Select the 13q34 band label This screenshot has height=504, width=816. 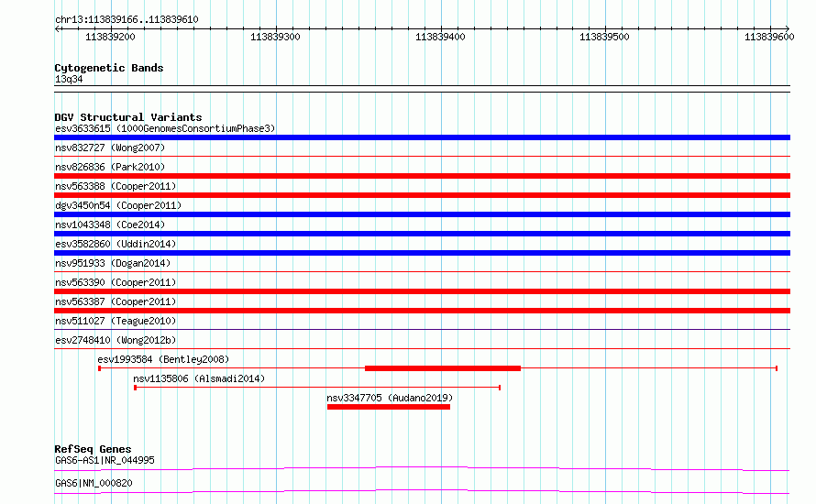coord(69,79)
